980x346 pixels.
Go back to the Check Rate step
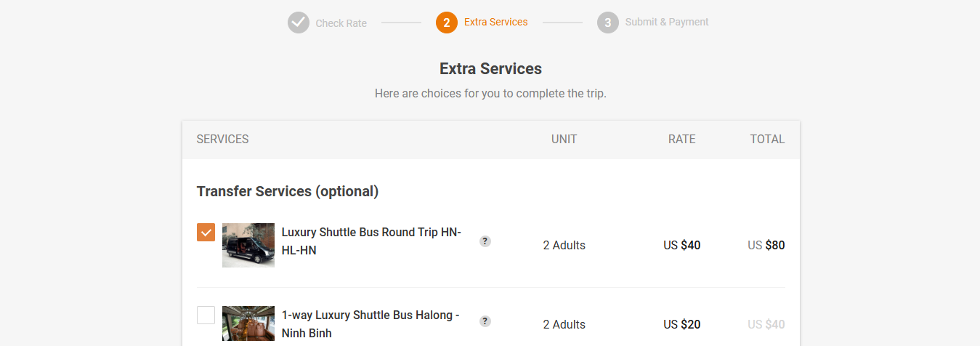coord(341,23)
